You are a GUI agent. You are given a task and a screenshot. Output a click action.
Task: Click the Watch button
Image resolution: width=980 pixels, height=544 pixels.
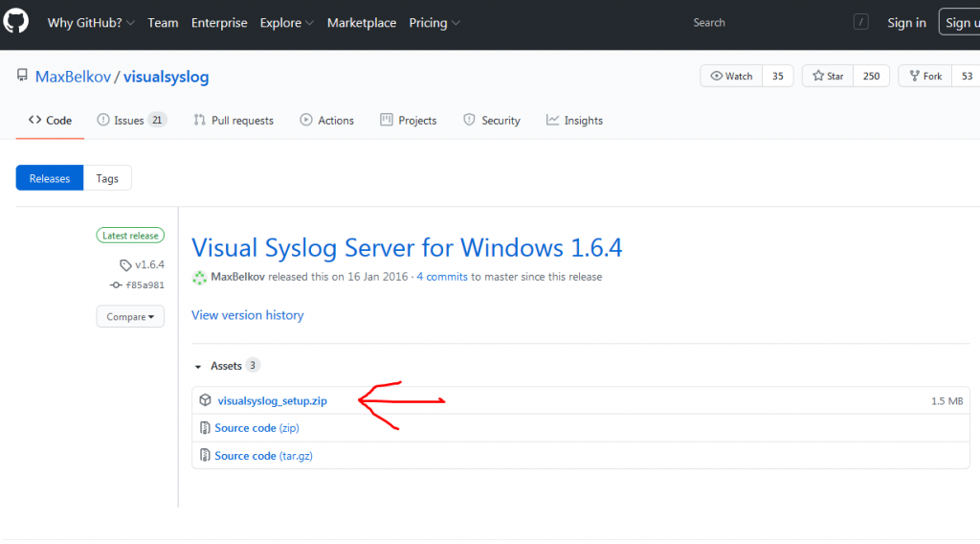[731, 76]
